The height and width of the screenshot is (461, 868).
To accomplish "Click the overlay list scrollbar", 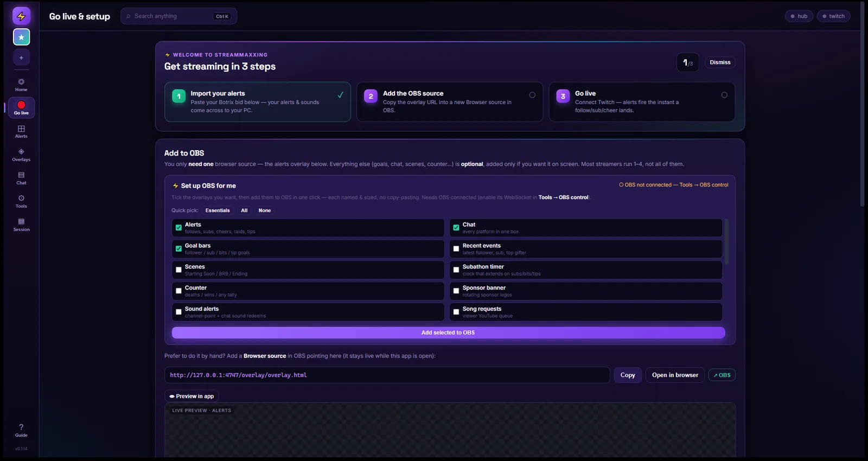I will click(727, 241).
